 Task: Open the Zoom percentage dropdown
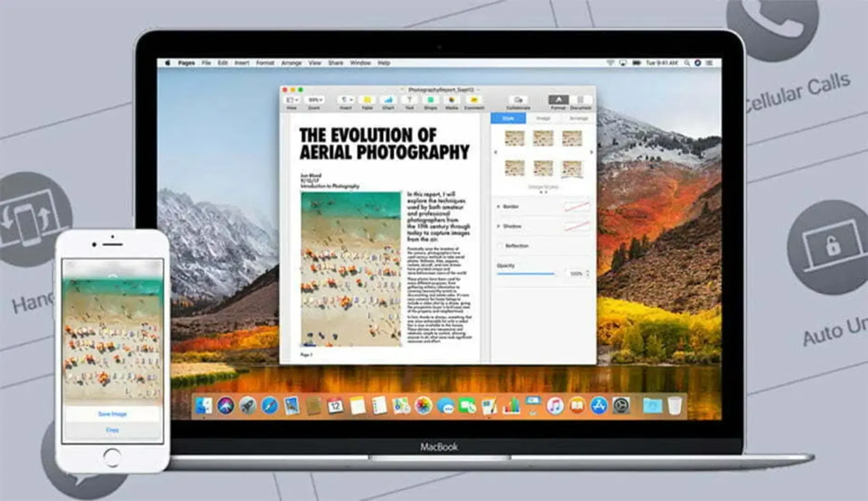click(315, 100)
